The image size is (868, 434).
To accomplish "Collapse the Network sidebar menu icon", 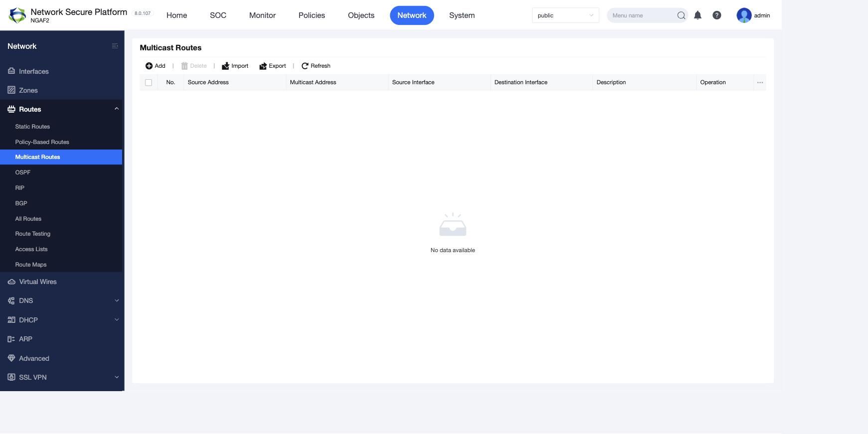I will pyautogui.click(x=115, y=46).
